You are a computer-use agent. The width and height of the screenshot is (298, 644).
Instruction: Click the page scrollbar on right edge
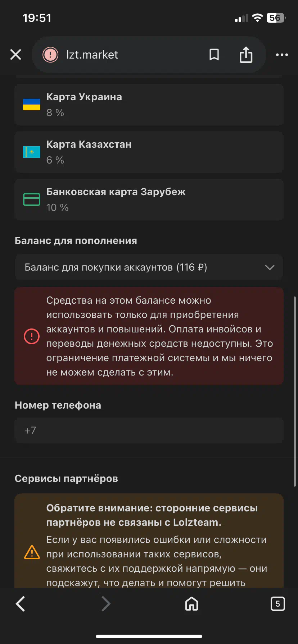click(295, 391)
